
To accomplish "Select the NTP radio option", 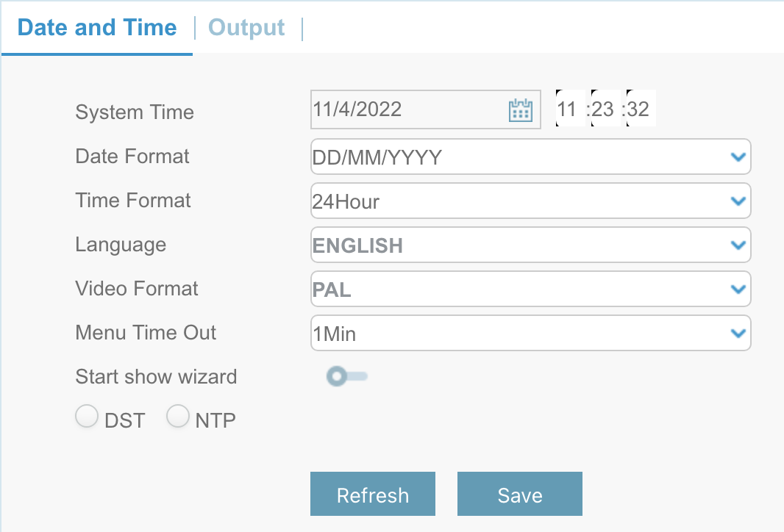I will coord(178,417).
